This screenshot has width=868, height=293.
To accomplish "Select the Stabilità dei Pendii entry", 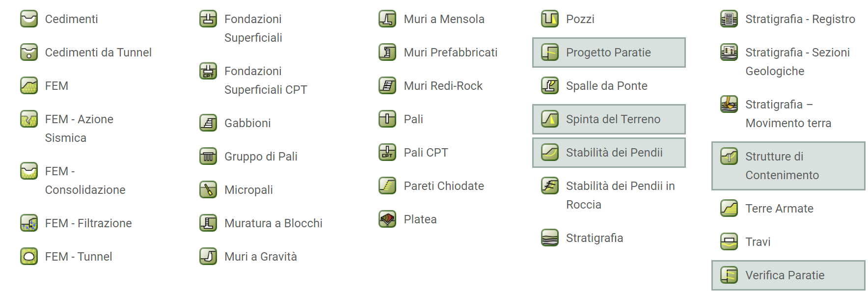I will coord(609,153).
